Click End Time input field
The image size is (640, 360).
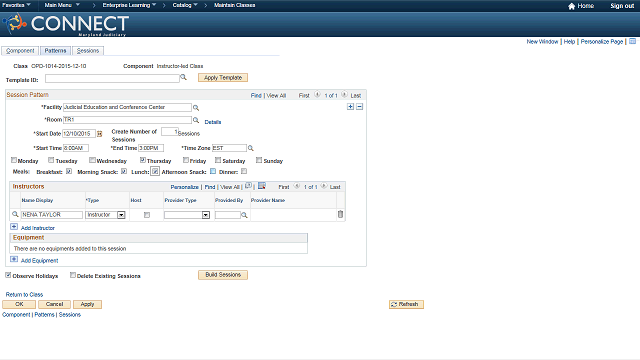(x=151, y=148)
